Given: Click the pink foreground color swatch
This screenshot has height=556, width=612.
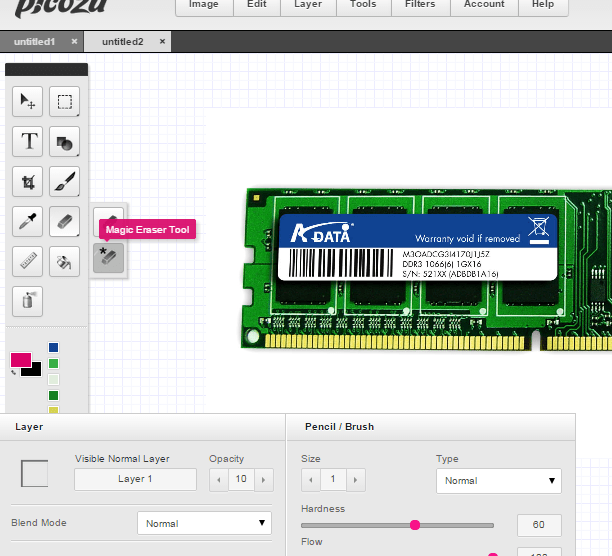Looking at the screenshot, I should [19, 359].
